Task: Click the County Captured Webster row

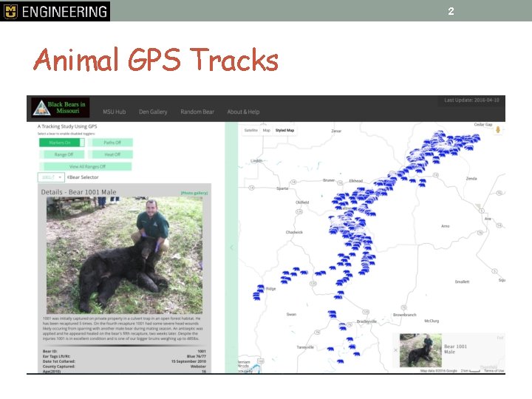Action: pos(124,366)
